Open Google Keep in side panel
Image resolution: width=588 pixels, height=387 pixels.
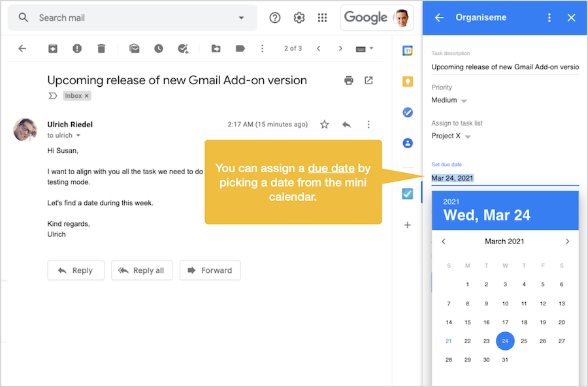coord(408,82)
